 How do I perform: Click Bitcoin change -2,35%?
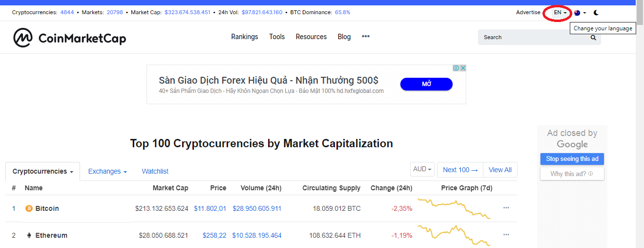(402, 208)
